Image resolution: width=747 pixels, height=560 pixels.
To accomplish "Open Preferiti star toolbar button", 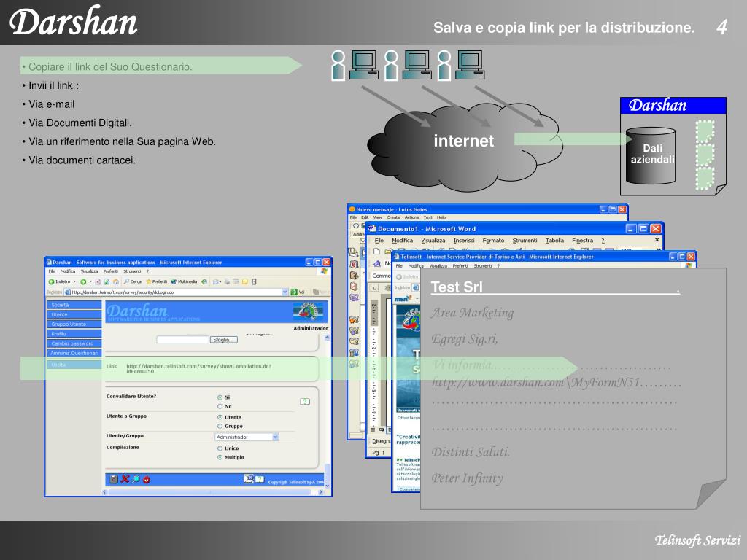I will (x=156, y=281).
